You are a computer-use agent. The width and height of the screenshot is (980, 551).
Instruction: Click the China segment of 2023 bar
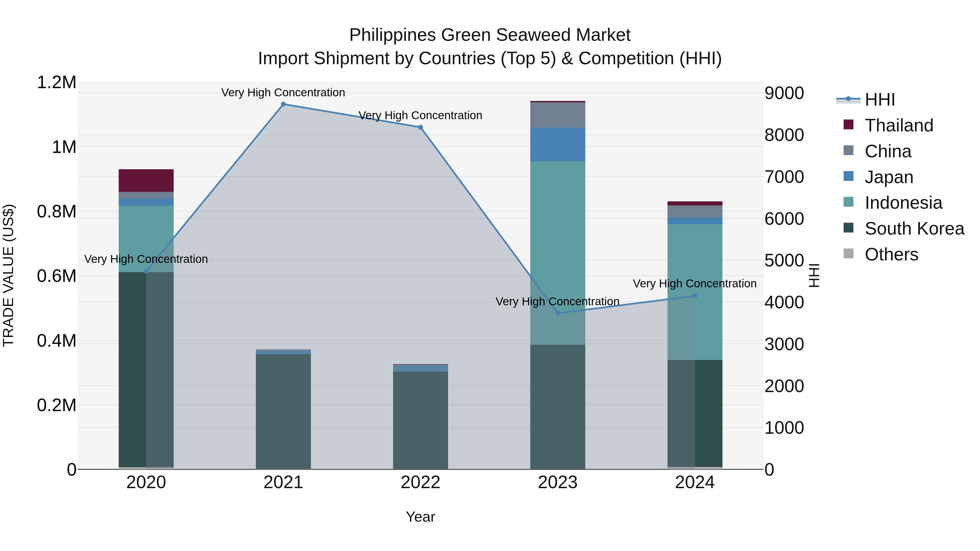[x=558, y=115]
